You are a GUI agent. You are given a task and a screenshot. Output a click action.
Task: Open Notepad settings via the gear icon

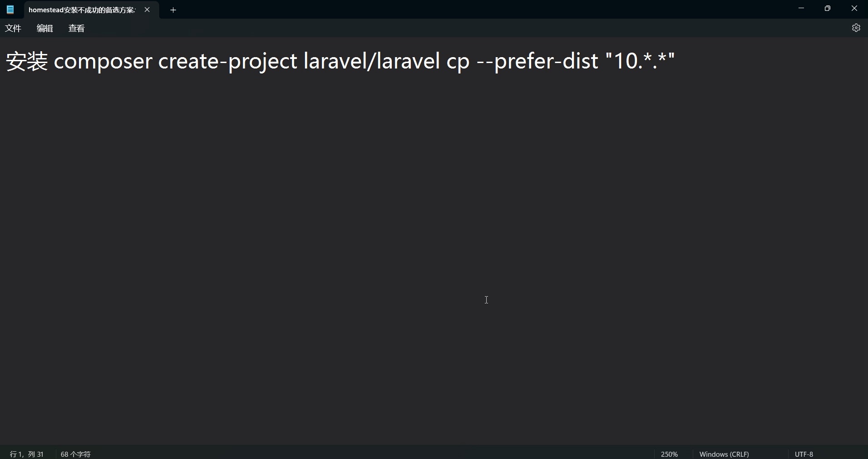pyautogui.click(x=857, y=28)
